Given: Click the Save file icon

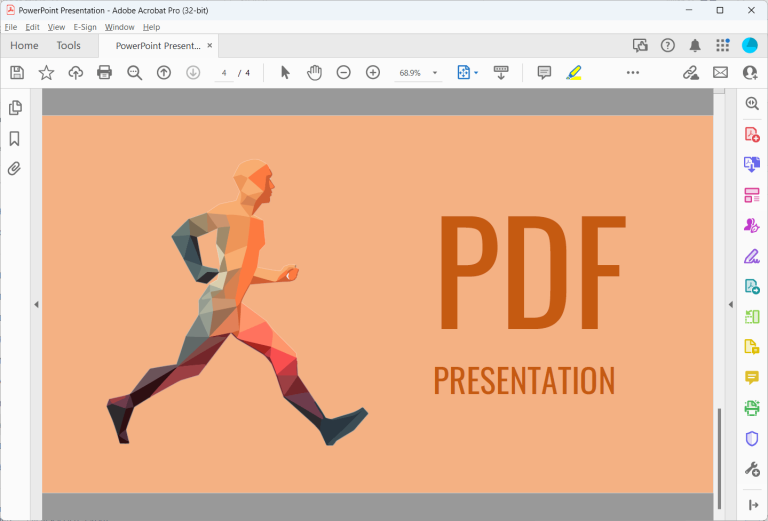Looking at the screenshot, I should pos(17,72).
